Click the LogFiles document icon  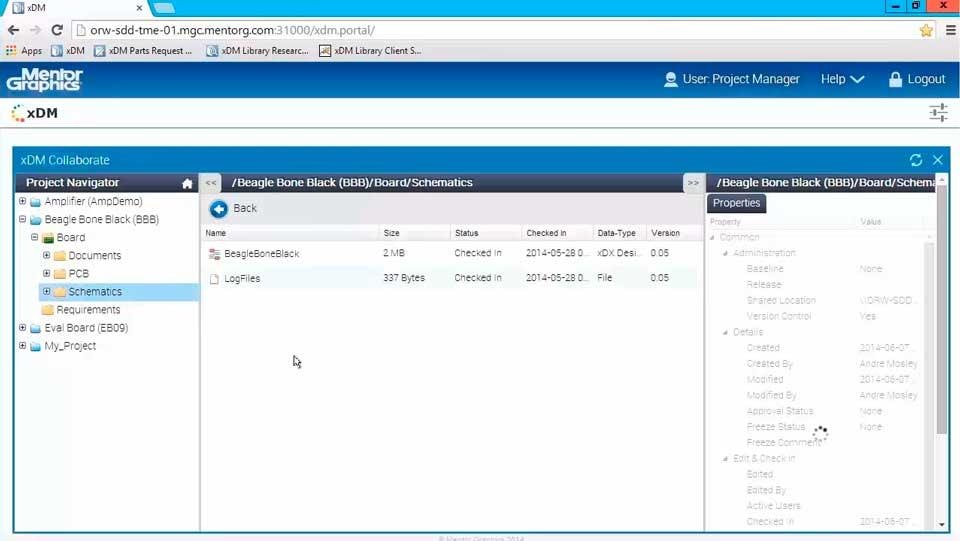214,279
